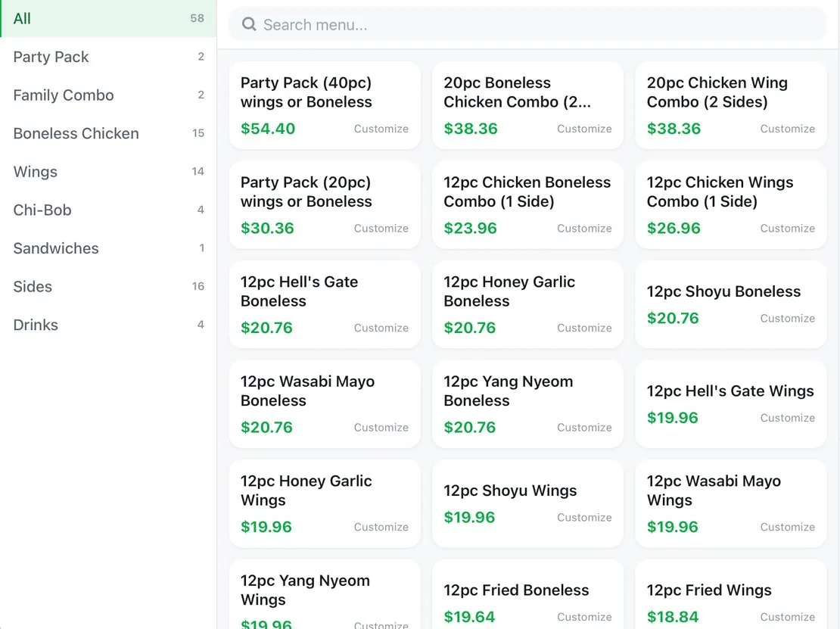Click the $23.96 price

click(471, 229)
